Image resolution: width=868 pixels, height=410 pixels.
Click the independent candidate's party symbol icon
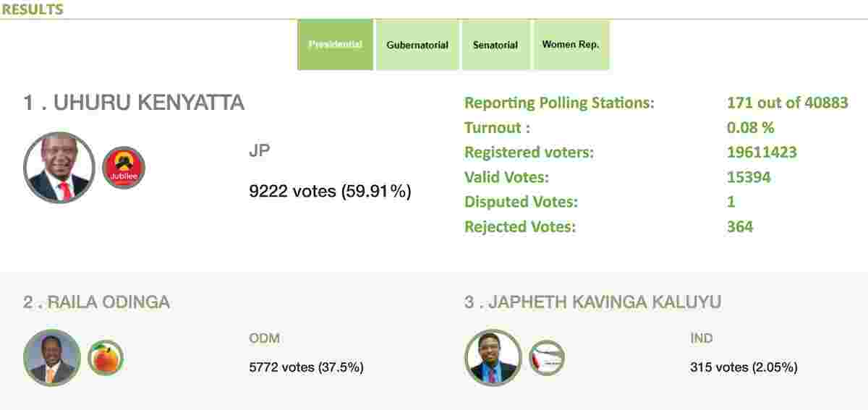547,358
